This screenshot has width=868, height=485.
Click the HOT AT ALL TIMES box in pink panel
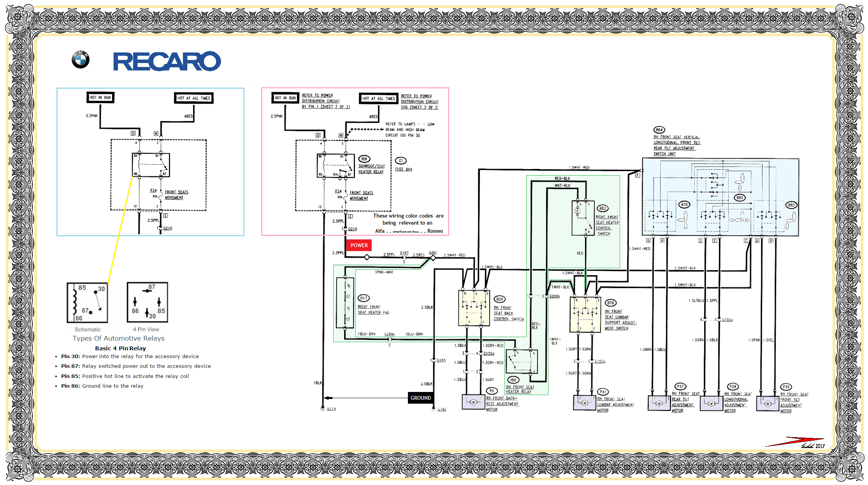coord(379,98)
